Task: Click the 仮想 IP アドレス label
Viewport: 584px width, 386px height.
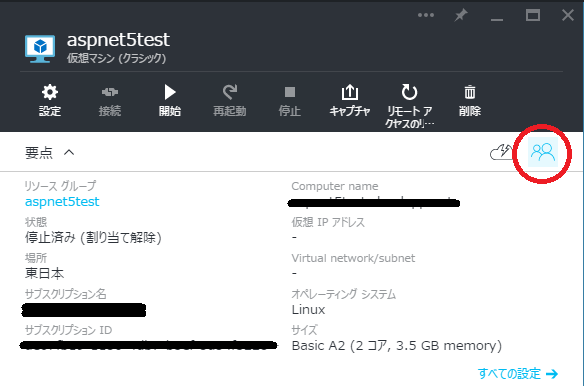Action: pyautogui.click(x=328, y=222)
